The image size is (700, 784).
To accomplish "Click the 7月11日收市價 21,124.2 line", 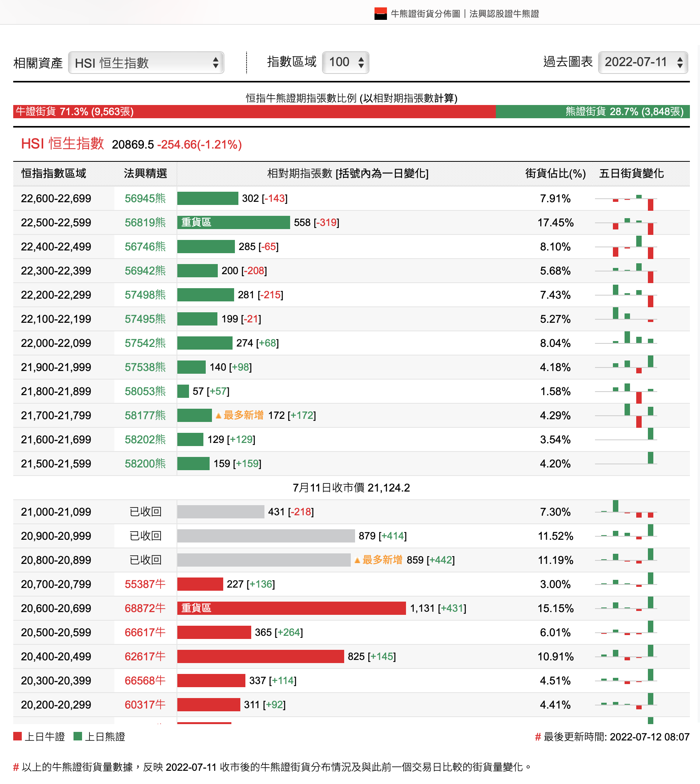I will pos(351,488).
